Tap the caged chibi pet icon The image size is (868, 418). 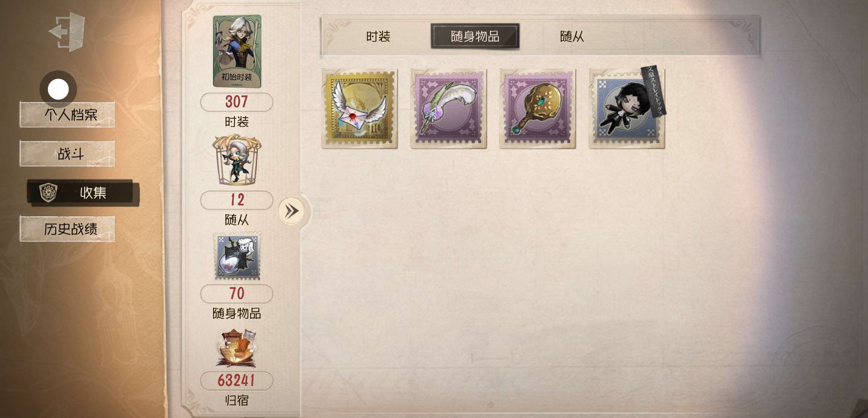pyautogui.click(x=237, y=160)
